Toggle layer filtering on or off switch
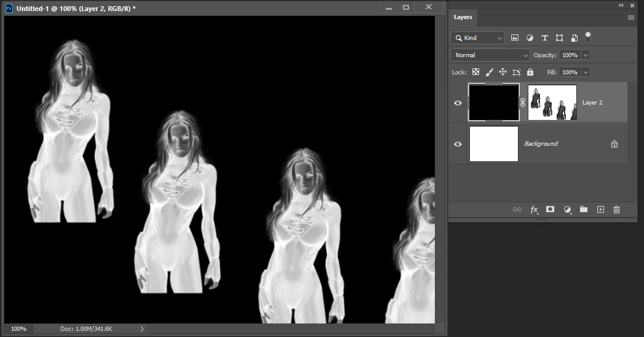The image size is (644, 337). [588, 37]
